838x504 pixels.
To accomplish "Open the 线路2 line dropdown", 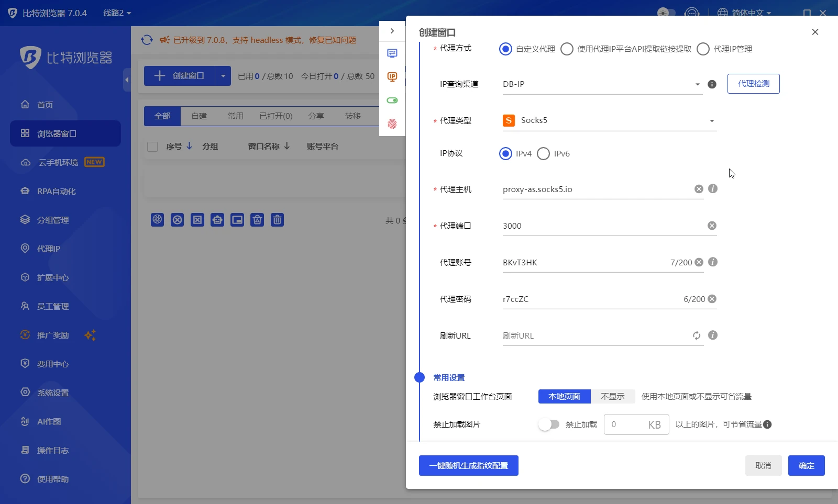I will point(117,13).
